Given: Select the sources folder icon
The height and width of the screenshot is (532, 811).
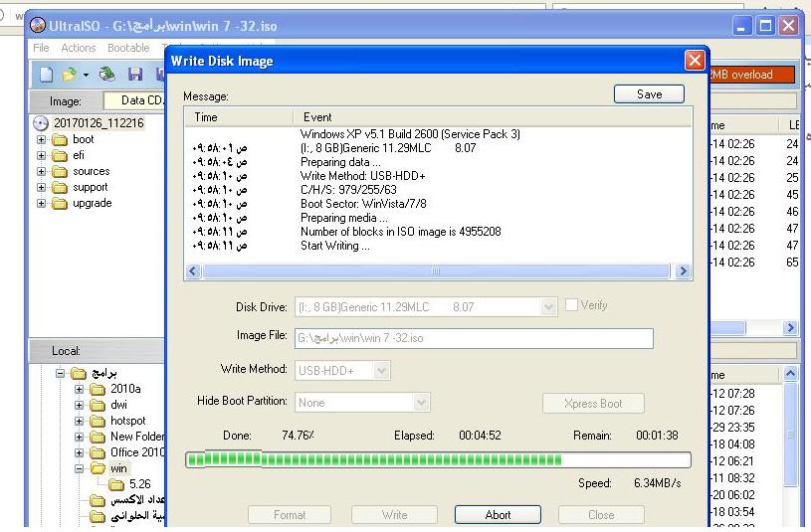Looking at the screenshot, I should click(x=60, y=172).
